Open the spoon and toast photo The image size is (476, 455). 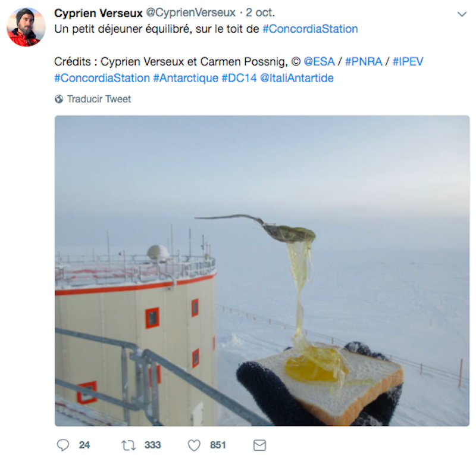point(262,271)
